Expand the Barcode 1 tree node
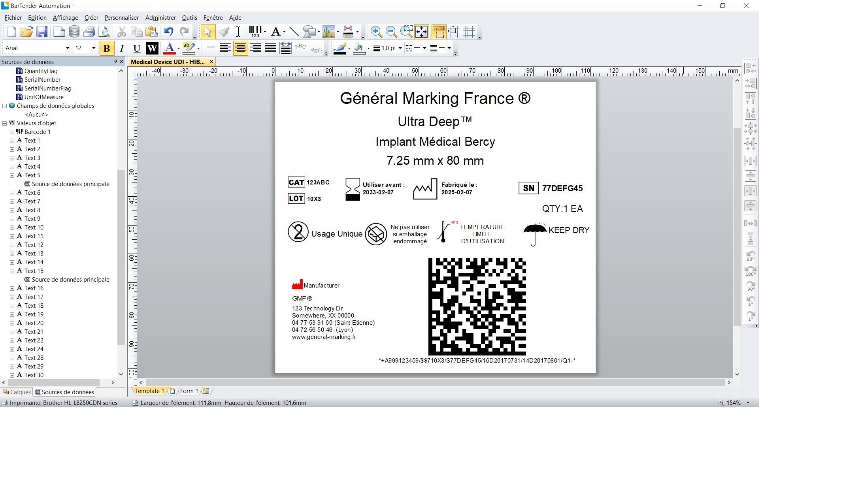Screen dimensions: 843x504 pyautogui.click(x=12, y=132)
